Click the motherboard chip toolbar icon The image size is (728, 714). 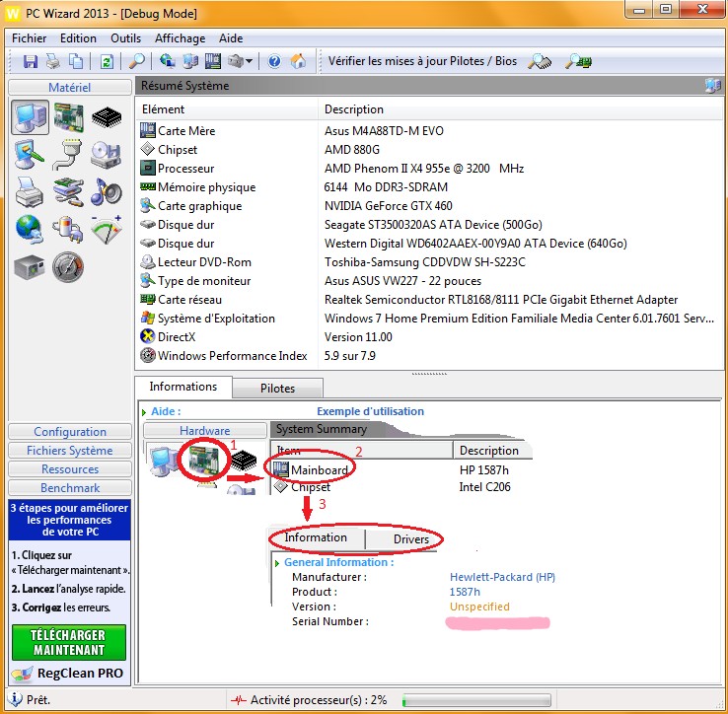[213, 61]
